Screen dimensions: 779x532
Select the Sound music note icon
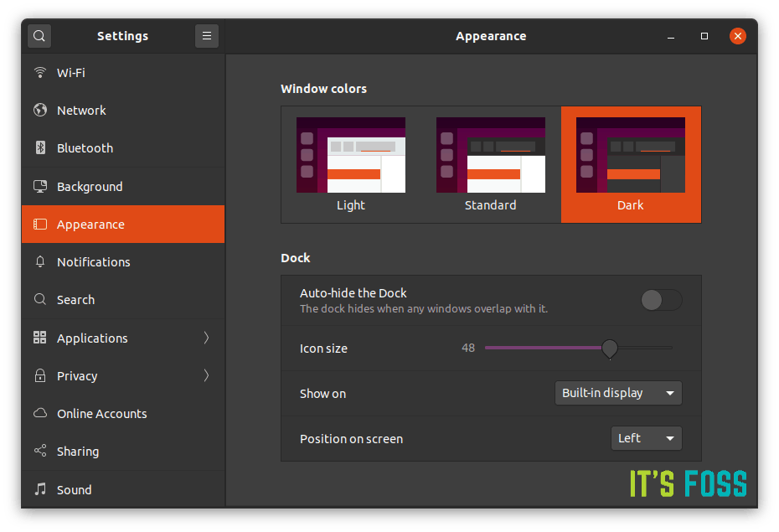39,489
